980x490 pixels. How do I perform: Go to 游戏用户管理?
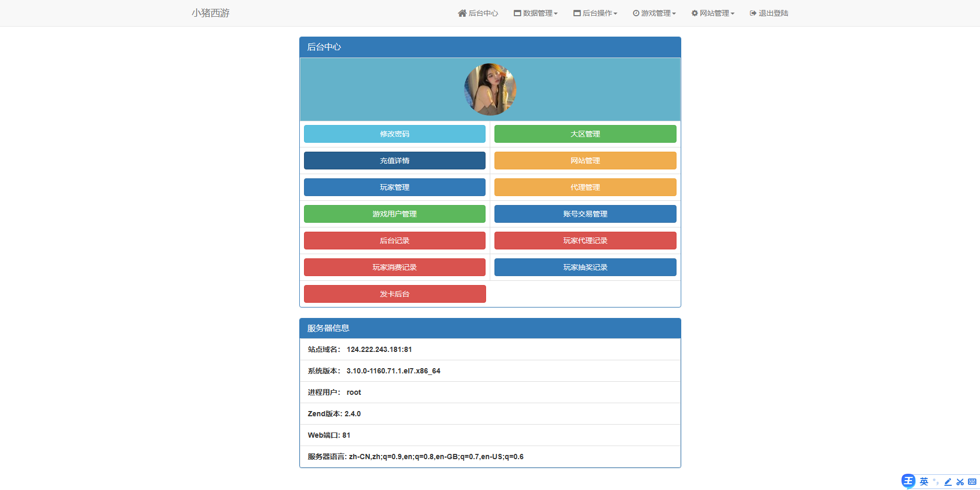click(395, 214)
